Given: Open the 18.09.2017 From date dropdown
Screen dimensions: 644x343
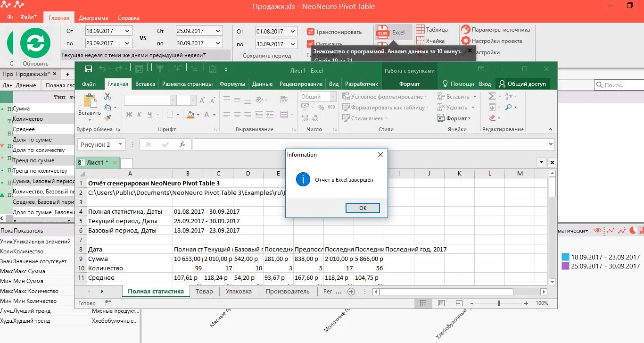Looking at the screenshot, I should pyautogui.click(x=127, y=31).
